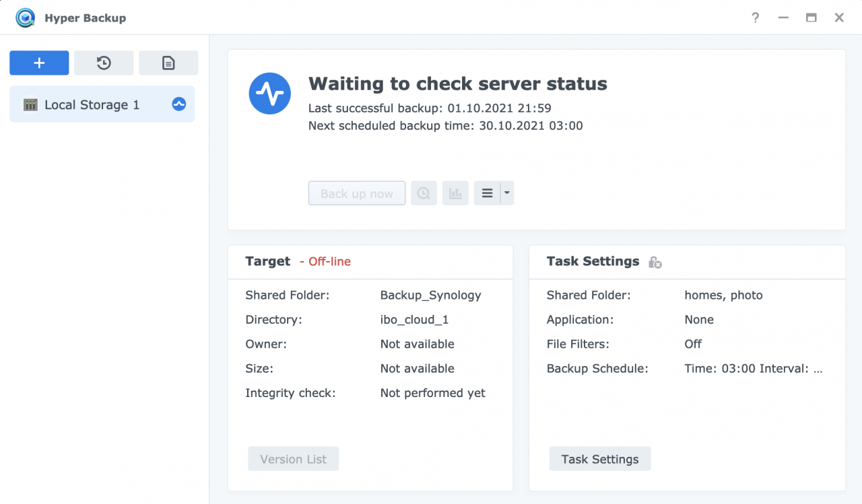Open Version Explorer with the clock-magnifier icon
Image resolution: width=862 pixels, height=504 pixels.
point(424,193)
